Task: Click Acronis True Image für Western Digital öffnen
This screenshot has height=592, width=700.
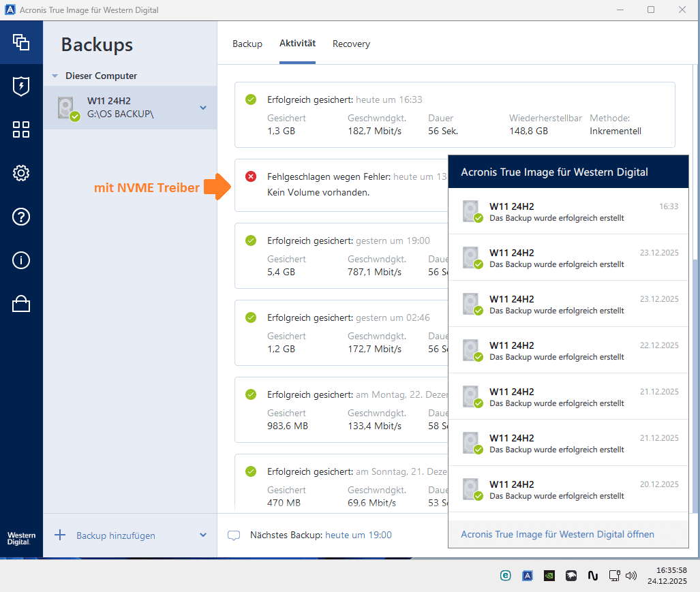Action: point(558,534)
